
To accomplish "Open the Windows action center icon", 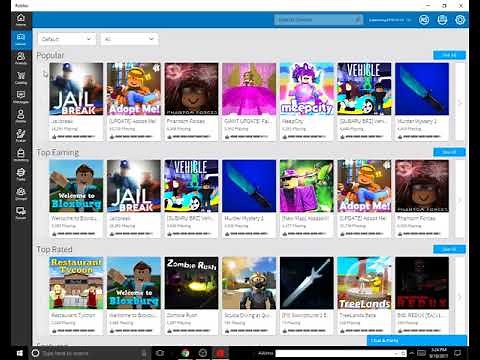I will pyautogui.click(x=458, y=353).
